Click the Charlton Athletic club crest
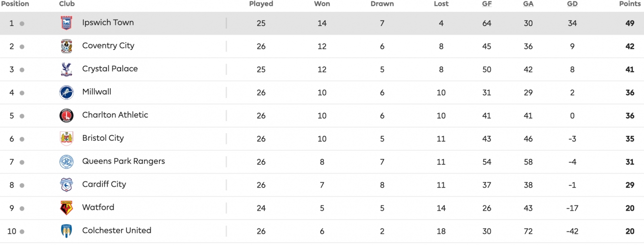Viewport: 644px width, 245px height. point(66,116)
